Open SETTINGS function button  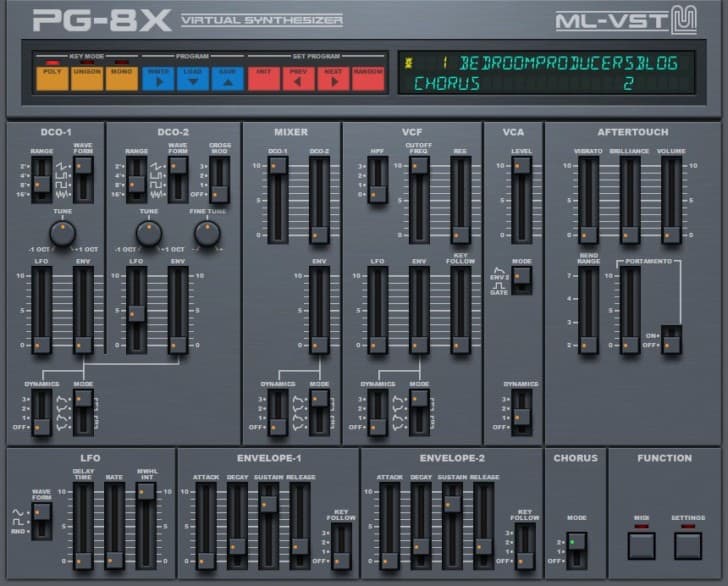point(688,546)
